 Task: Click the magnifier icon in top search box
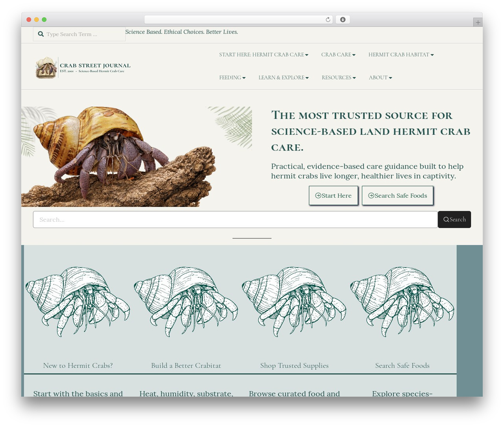(41, 34)
